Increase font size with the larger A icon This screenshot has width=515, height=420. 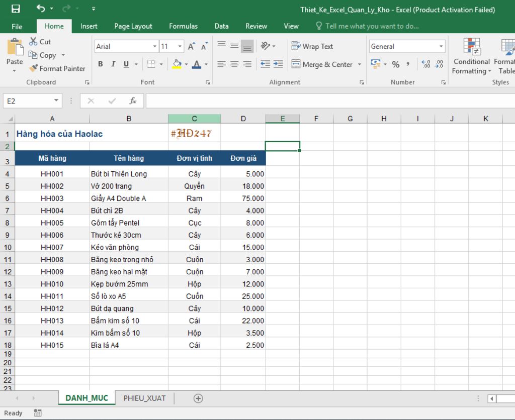192,46
